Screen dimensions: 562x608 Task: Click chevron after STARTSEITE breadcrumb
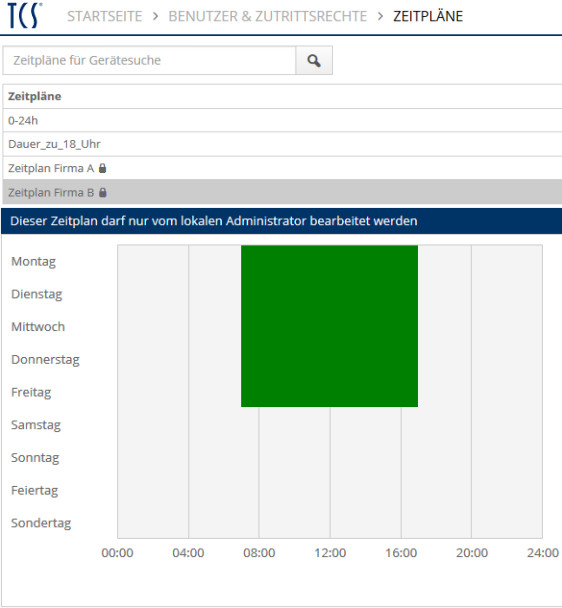click(x=155, y=16)
